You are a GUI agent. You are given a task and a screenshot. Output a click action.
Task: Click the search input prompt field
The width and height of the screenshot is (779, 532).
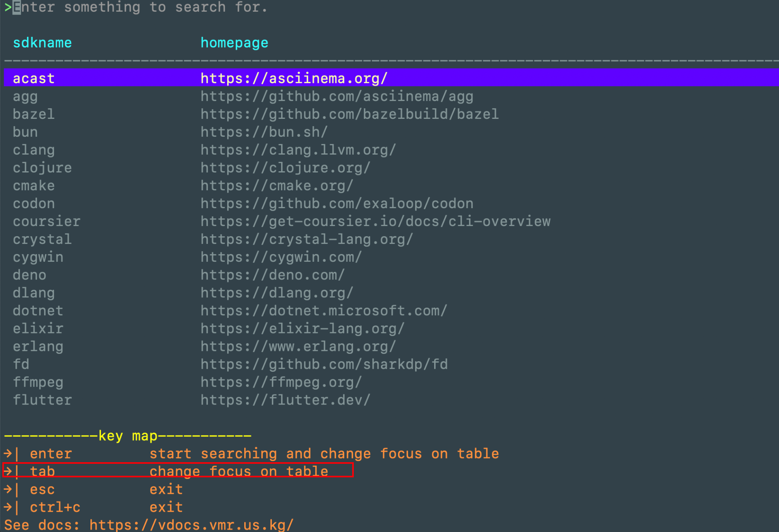click(142, 7)
